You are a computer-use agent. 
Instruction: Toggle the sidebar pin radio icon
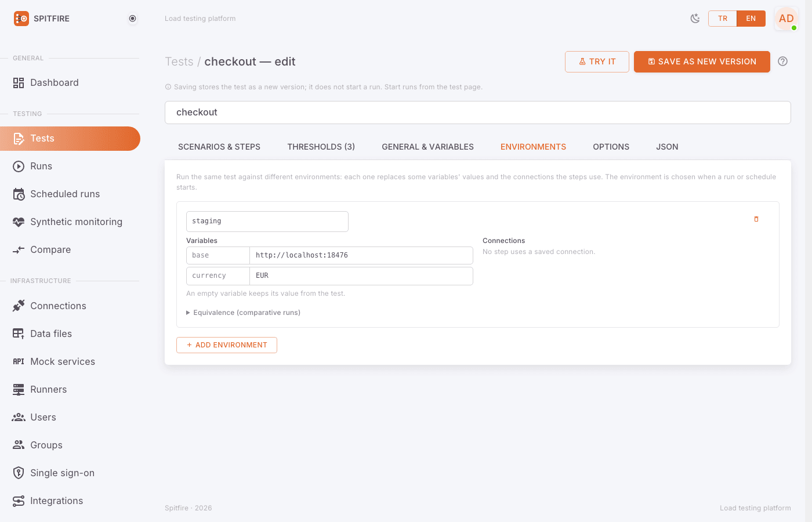coord(133,19)
